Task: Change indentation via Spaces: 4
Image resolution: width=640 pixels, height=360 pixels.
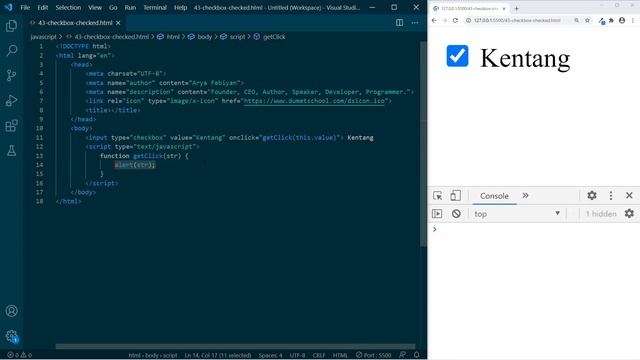Action: 270,355
